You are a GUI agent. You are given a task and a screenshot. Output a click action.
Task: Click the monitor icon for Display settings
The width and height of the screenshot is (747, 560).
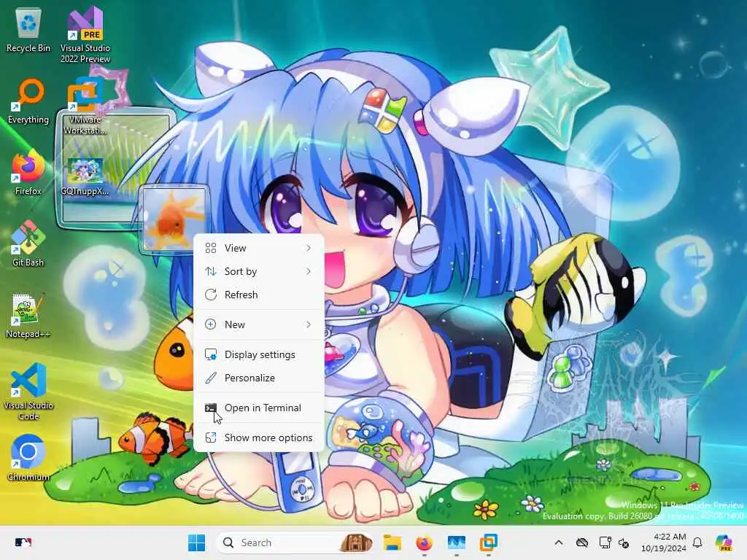211,355
